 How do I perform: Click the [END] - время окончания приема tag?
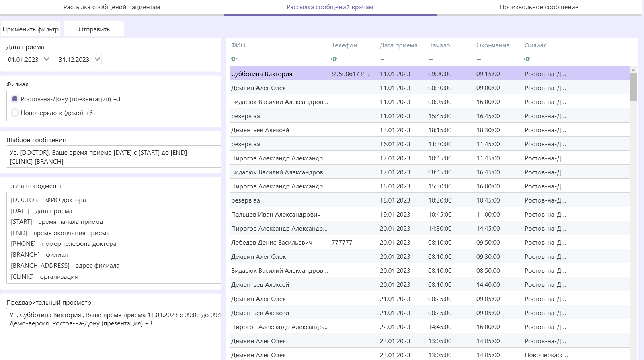(x=60, y=233)
